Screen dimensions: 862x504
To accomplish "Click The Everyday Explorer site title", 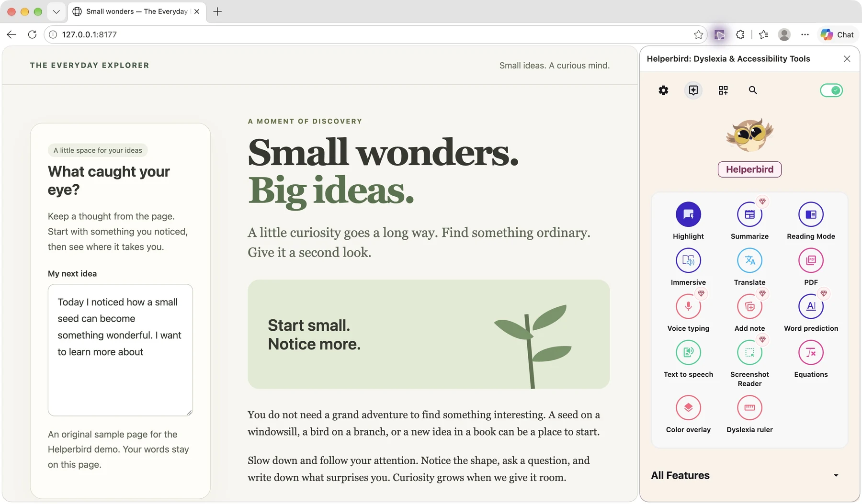I will click(90, 65).
